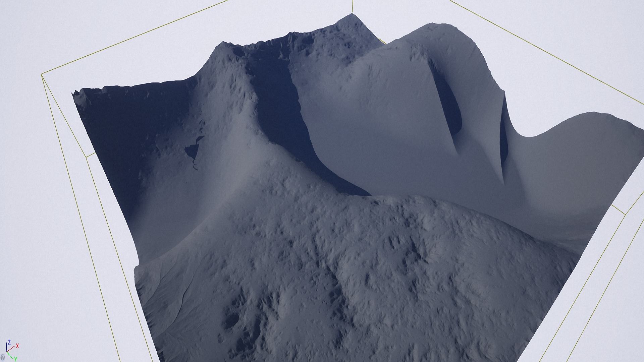This screenshot has height=362, width=644.
Task: Click the X axis label text
Action: pos(17,346)
